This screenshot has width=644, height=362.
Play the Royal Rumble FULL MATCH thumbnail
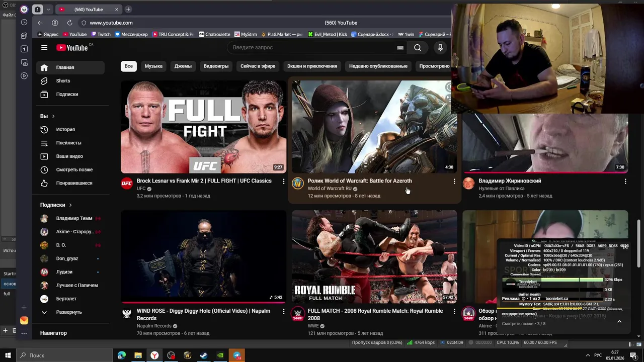click(x=374, y=257)
